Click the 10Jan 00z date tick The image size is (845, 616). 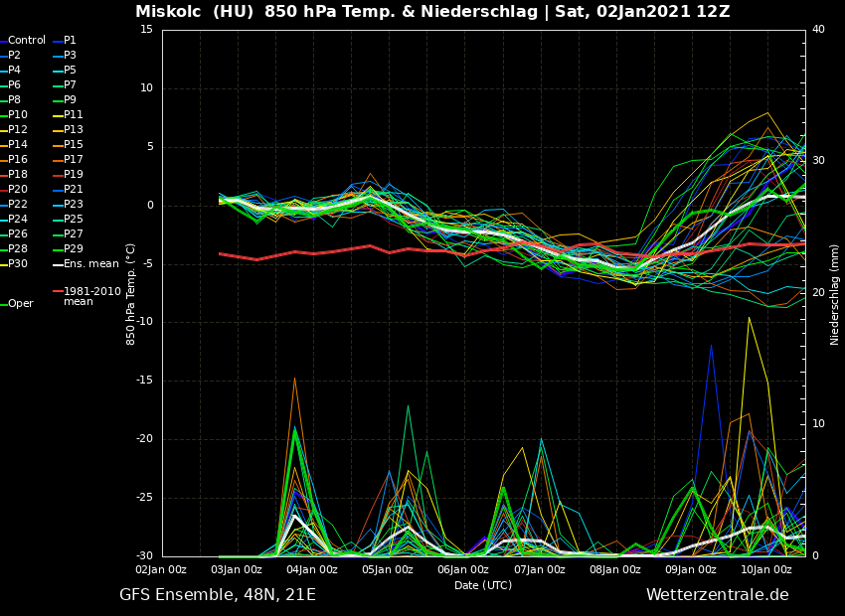[x=766, y=570]
